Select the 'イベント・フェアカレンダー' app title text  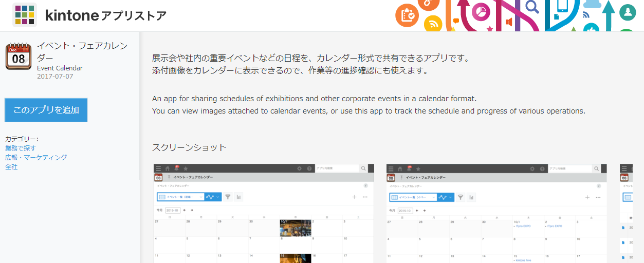tap(82, 51)
